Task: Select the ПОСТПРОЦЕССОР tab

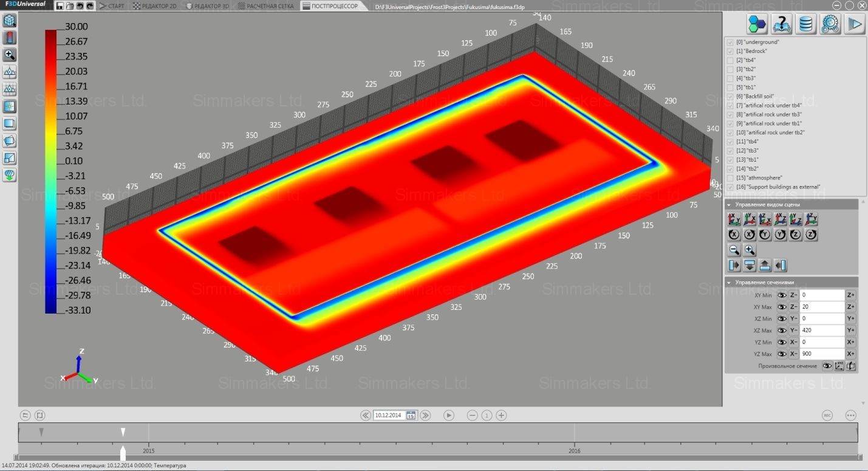Action: click(334, 6)
